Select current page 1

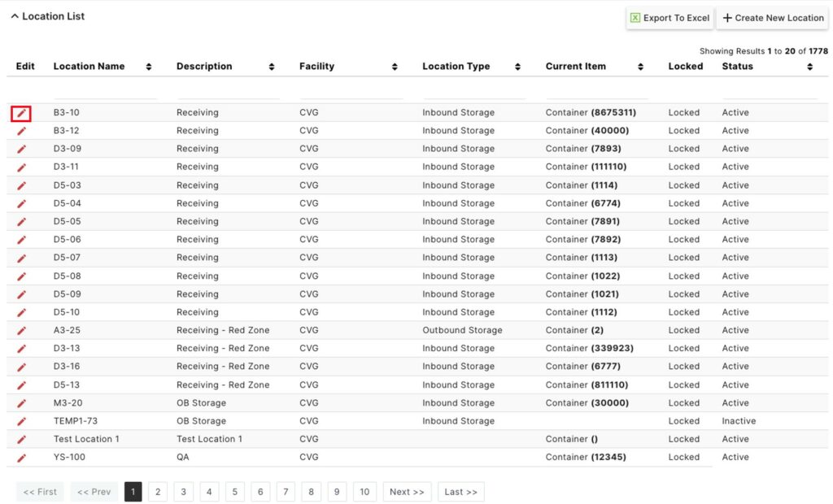[x=133, y=492]
